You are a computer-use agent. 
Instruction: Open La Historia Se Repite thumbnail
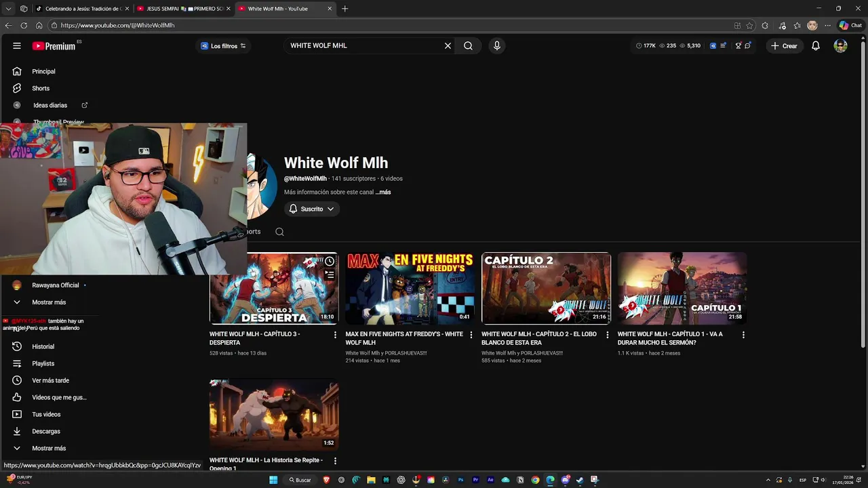pos(274,415)
